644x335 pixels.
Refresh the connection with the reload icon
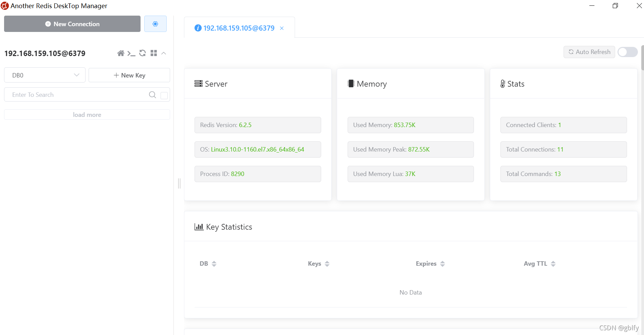(x=143, y=53)
